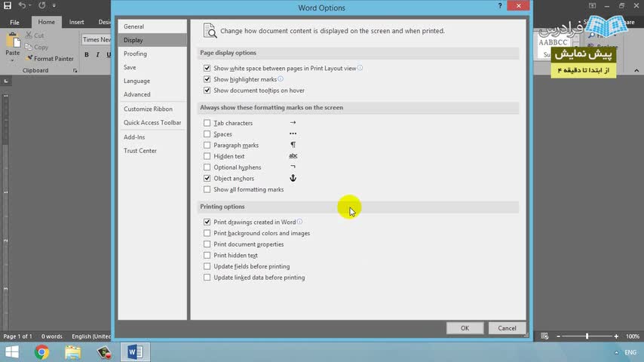Image resolution: width=644 pixels, height=362 pixels.
Task: Click the Zoom out minus button
Action: [x=558, y=336]
